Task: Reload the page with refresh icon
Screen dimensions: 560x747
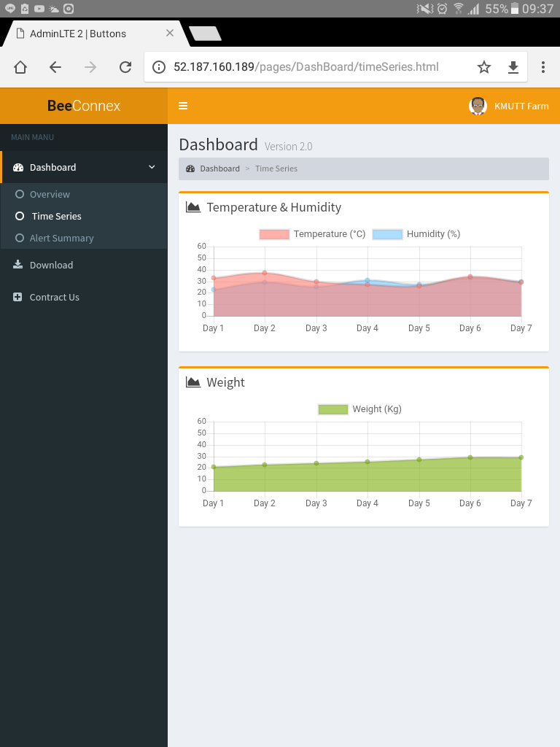Action: coord(125,67)
